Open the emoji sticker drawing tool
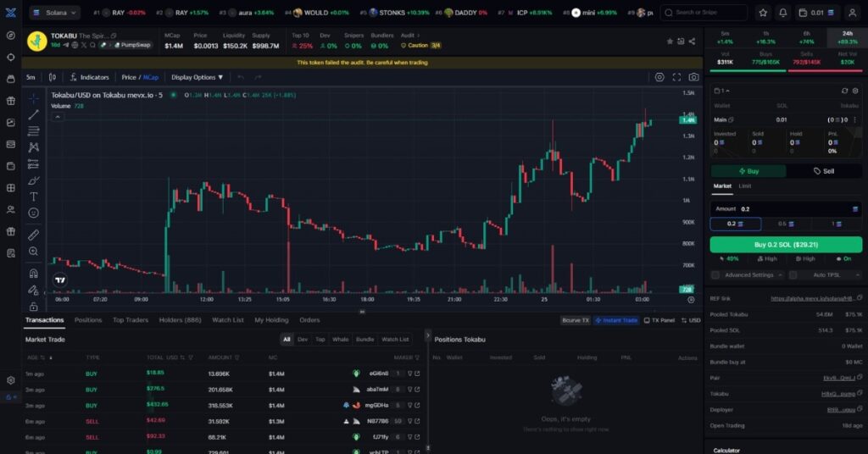This screenshot has height=454, width=868. (34, 213)
